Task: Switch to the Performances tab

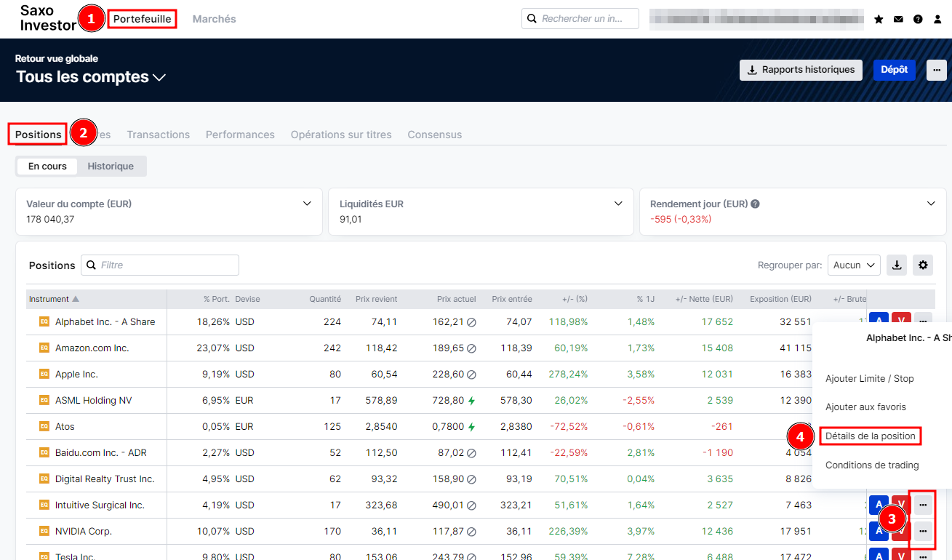Action: (x=240, y=135)
